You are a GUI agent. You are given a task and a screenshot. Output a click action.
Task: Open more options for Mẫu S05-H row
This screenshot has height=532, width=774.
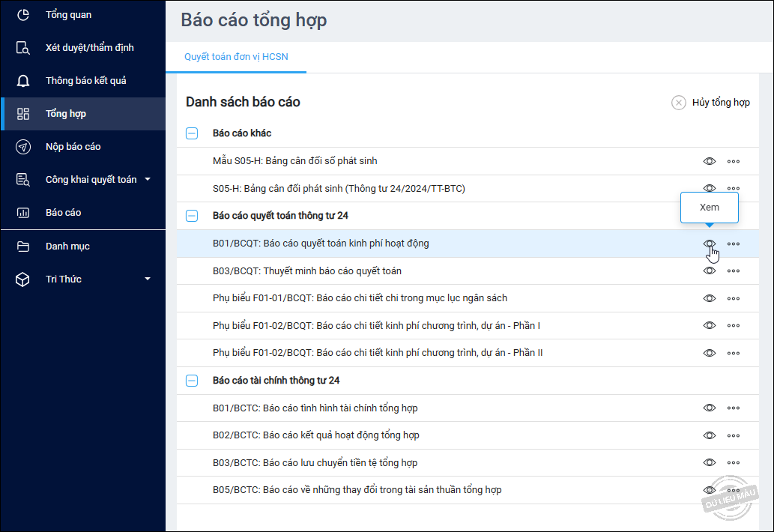coord(734,161)
